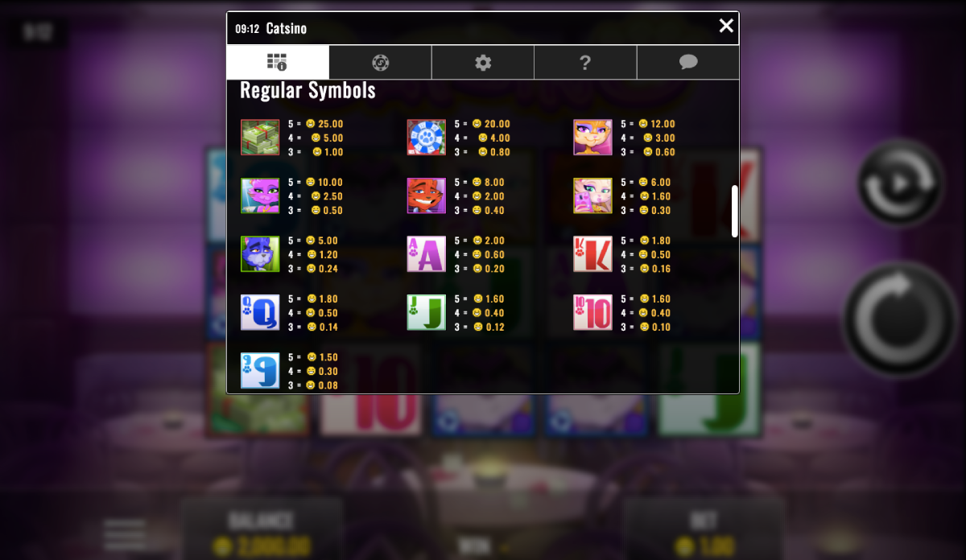Click the pink cat symbol icon
This screenshot has width=966, height=560.
tap(260, 196)
